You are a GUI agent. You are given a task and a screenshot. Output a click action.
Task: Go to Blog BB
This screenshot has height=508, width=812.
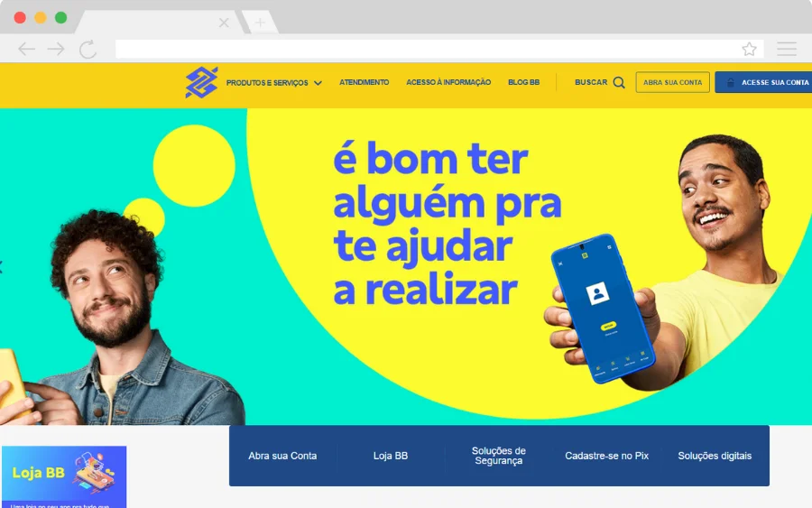tap(523, 82)
